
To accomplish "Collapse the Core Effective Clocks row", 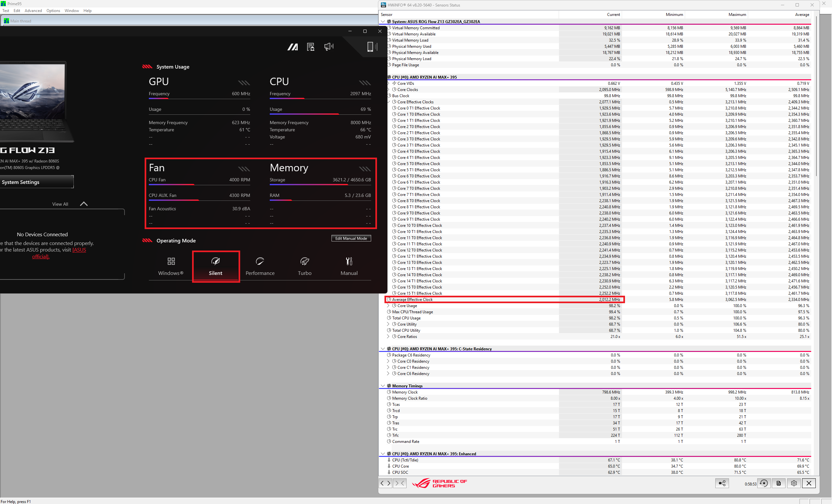I will (388, 102).
